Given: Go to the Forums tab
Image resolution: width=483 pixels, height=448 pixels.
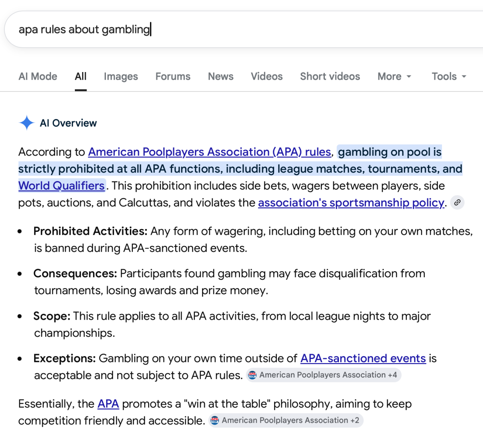Looking at the screenshot, I should pos(173,76).
